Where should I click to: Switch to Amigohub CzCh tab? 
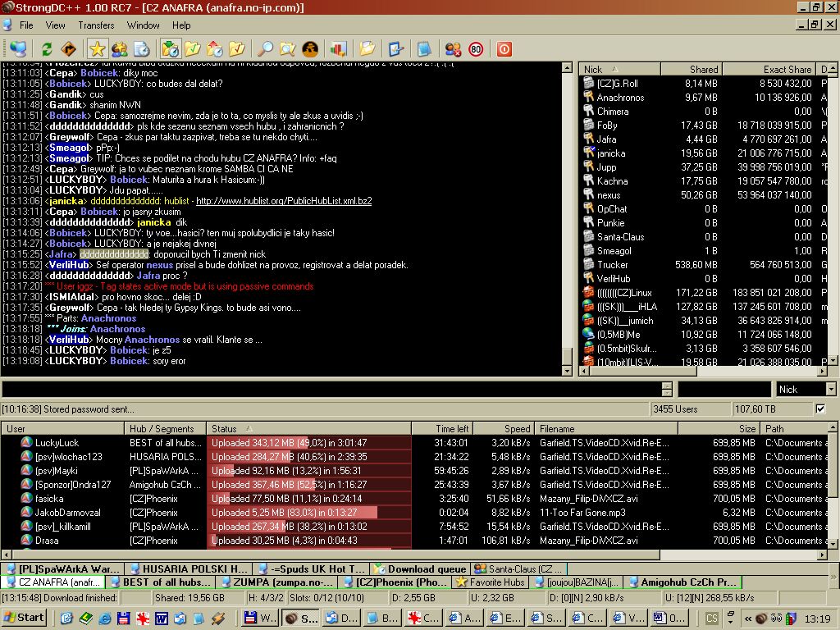click(x=682, y=582)
